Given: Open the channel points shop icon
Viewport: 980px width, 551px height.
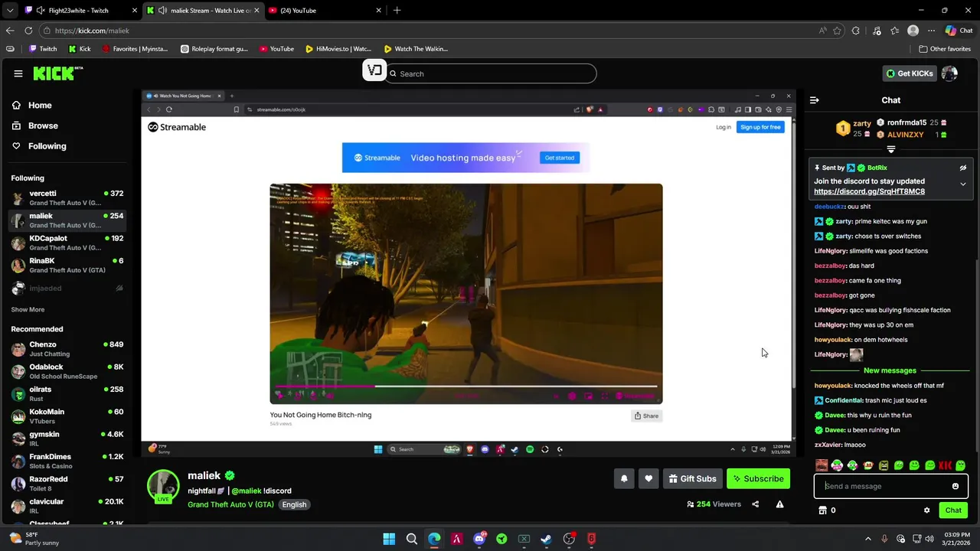Looking at the screenshot, I should 823,510.
